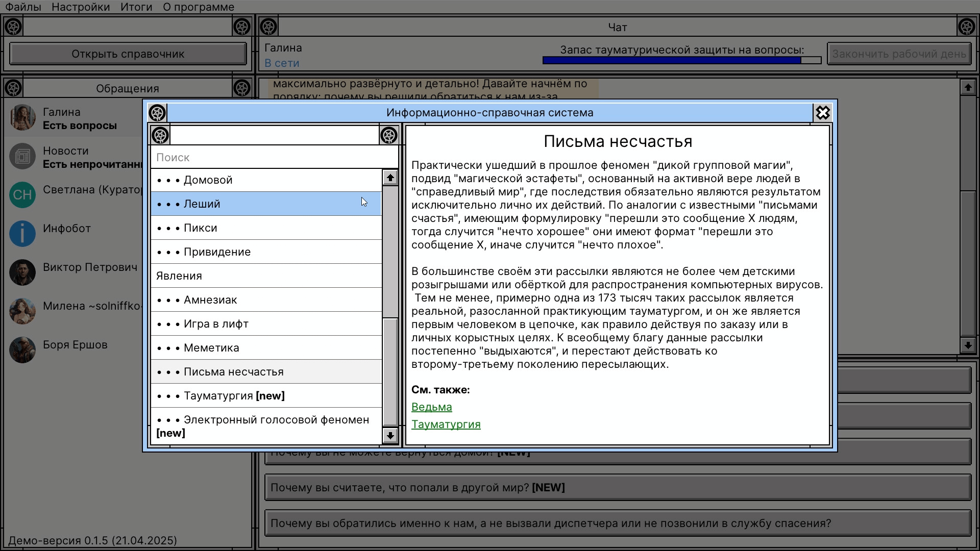Follow the Тауматургия link in the article
This screenshot has width=980, height=551.
(x=446, y=424)
